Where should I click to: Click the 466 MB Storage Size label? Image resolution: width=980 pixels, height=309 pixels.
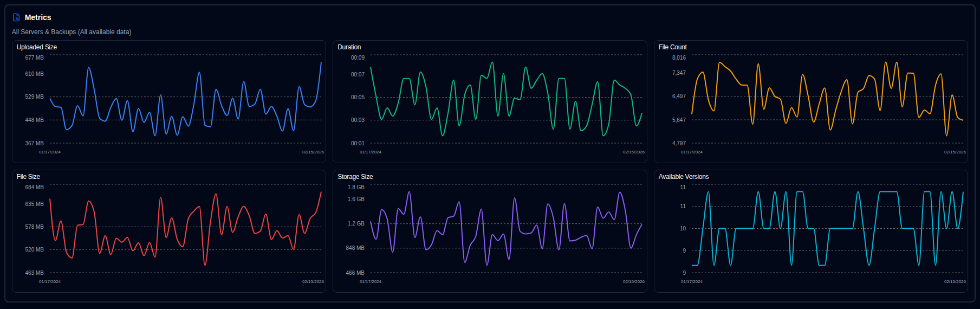355,273
